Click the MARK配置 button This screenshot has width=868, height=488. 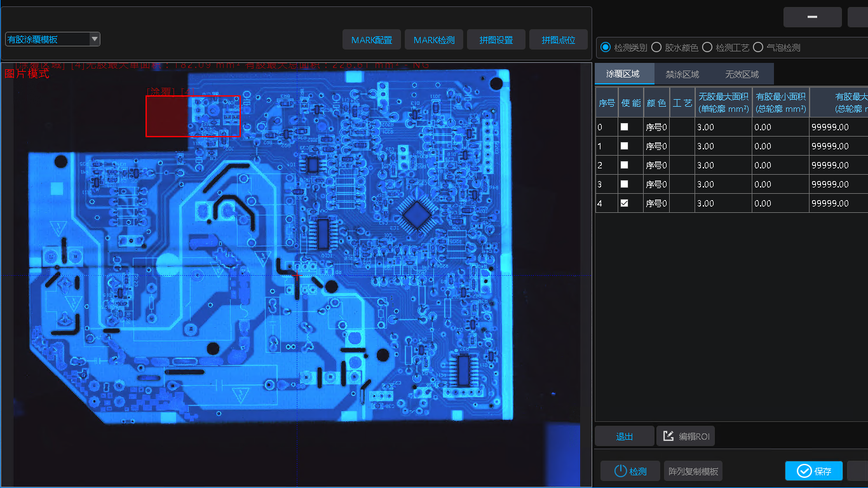click(x=372, y=40)
